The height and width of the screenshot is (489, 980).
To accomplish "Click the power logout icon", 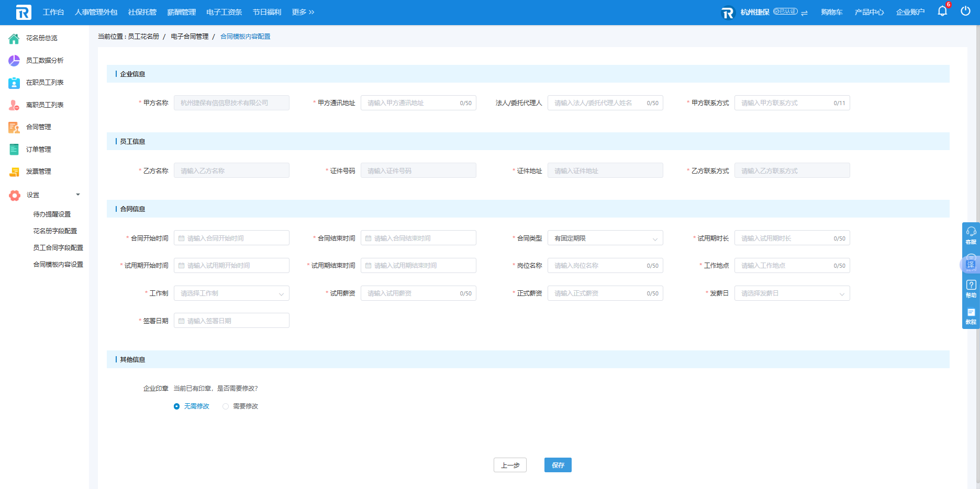I will (965, 12).
